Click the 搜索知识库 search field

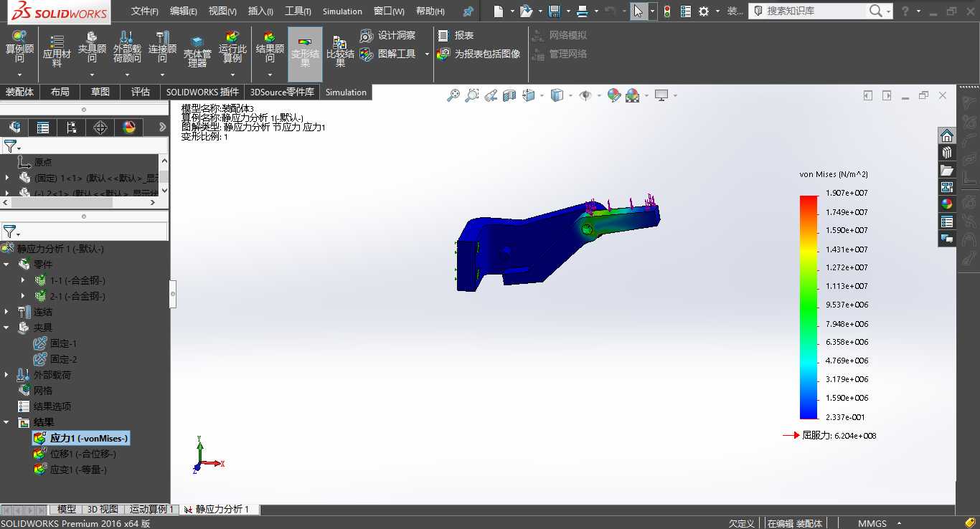(815, 11)
